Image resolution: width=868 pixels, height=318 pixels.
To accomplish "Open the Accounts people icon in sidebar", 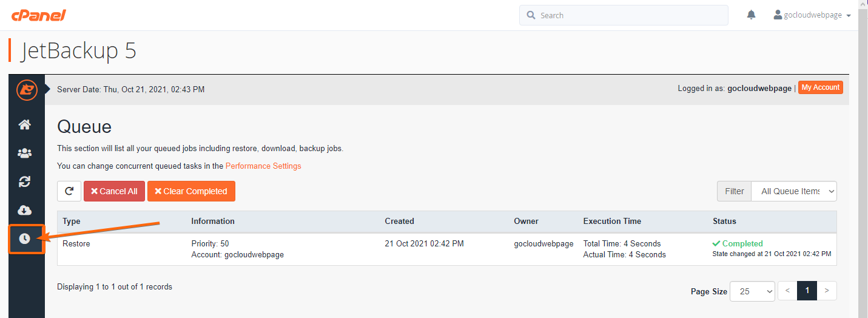I will pyautogui.click(x=24, y=153).
